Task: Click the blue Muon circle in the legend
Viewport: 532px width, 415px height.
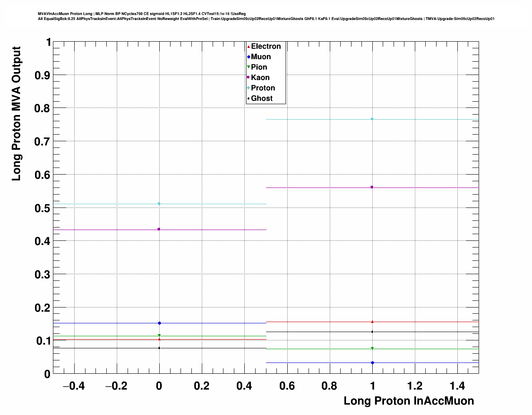Action: 248,57
